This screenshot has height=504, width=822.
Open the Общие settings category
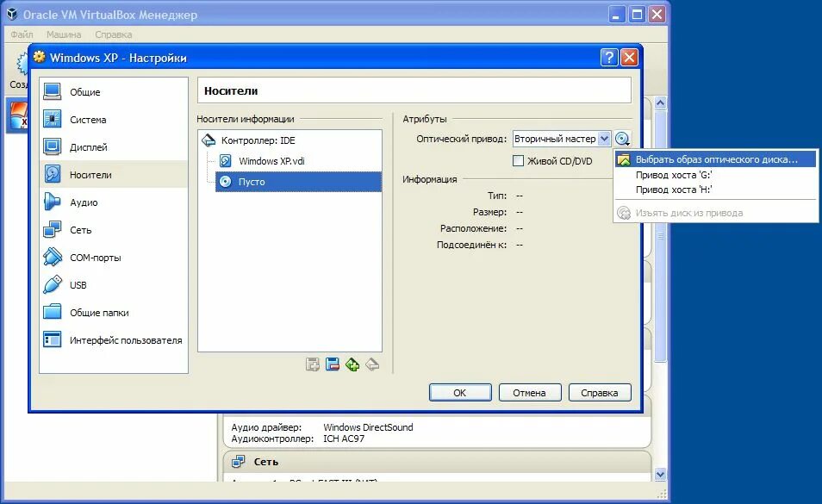click(113, 91)
